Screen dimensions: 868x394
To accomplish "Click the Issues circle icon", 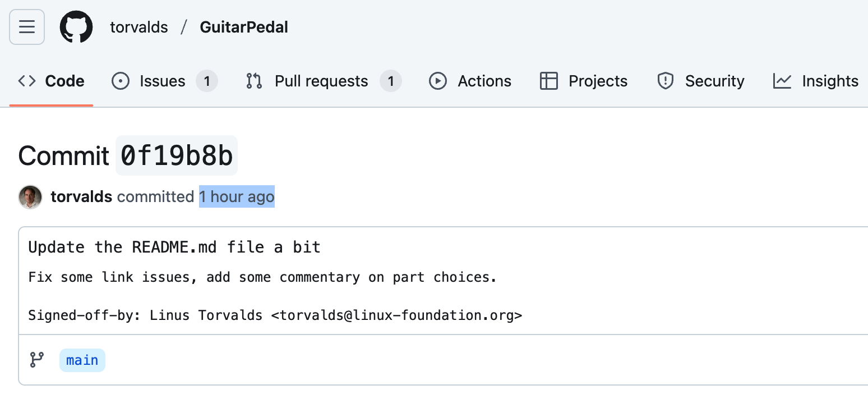I will [x=121, y=81].
